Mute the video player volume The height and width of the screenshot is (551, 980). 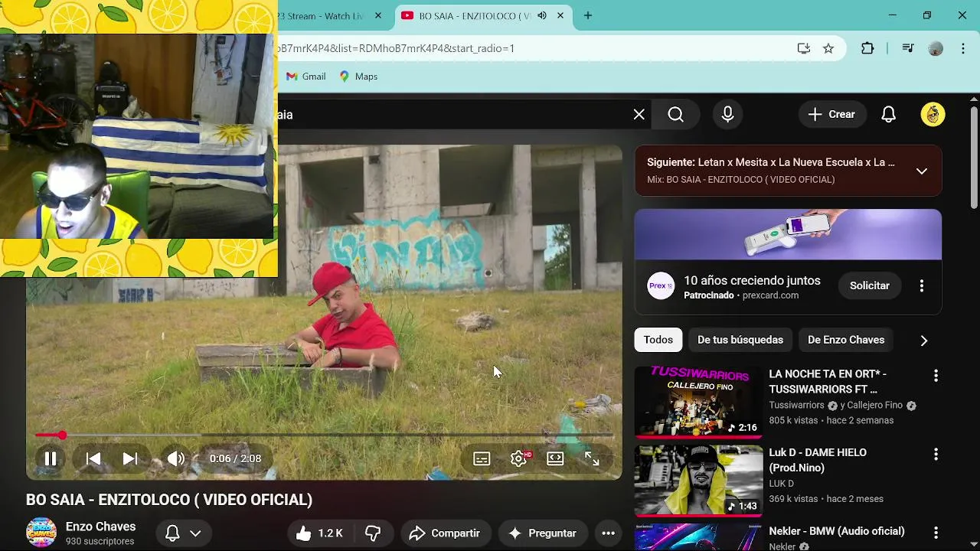point(176,458)
